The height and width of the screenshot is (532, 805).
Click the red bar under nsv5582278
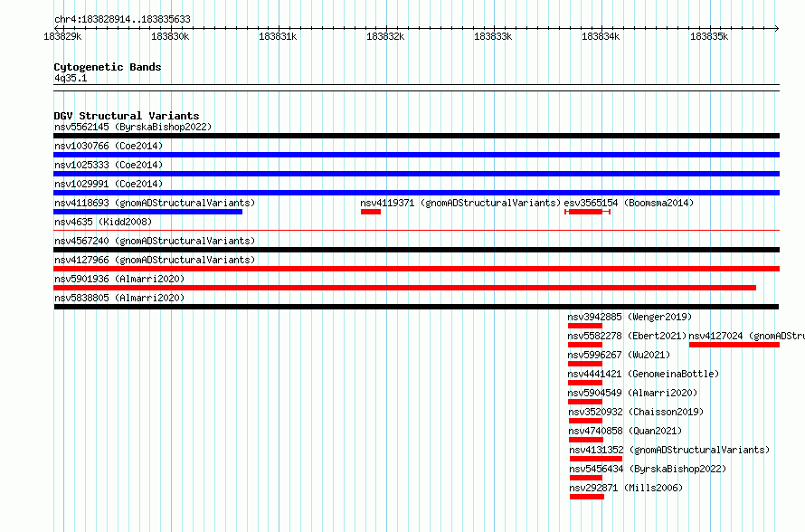click(584, 345)
